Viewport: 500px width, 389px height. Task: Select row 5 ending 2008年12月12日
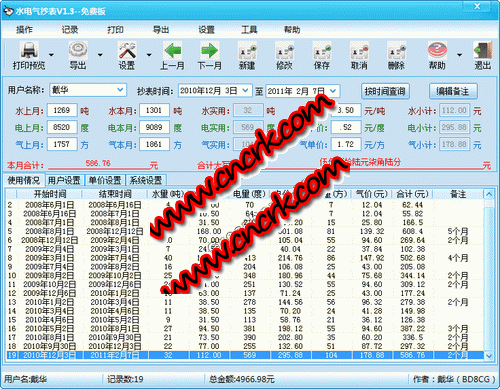pos(245,231)
